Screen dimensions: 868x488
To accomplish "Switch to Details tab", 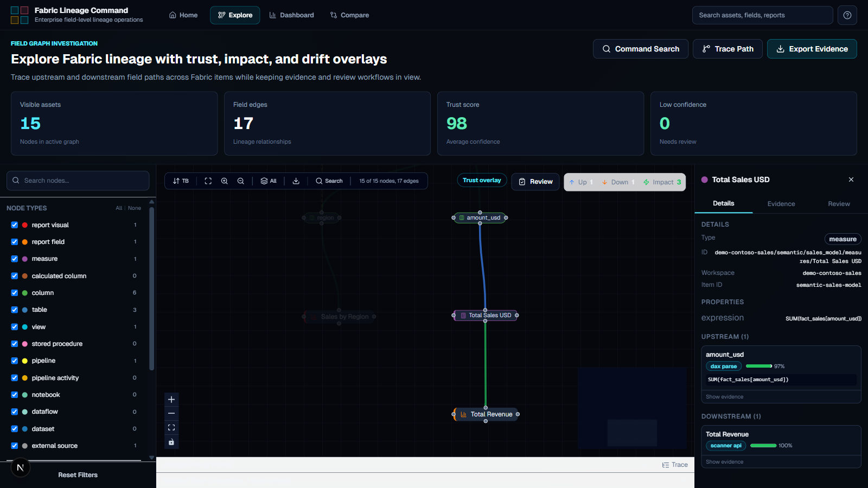I will coord(723,203).
